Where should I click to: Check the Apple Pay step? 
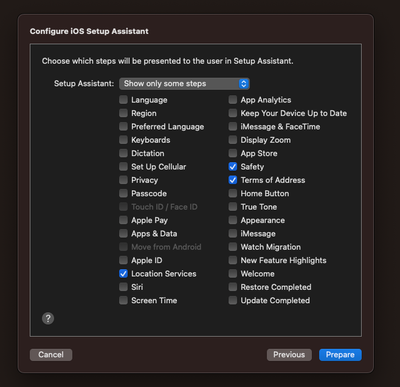point(123,220)
